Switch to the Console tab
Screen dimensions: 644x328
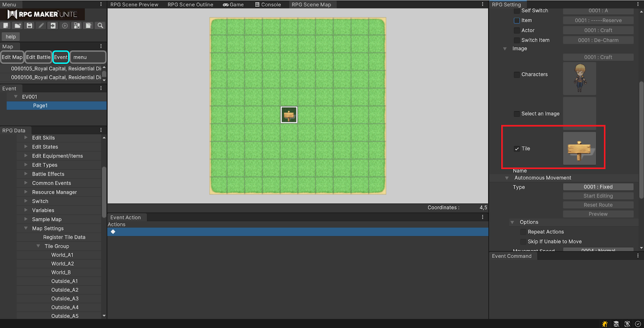[x=268, y=4]
